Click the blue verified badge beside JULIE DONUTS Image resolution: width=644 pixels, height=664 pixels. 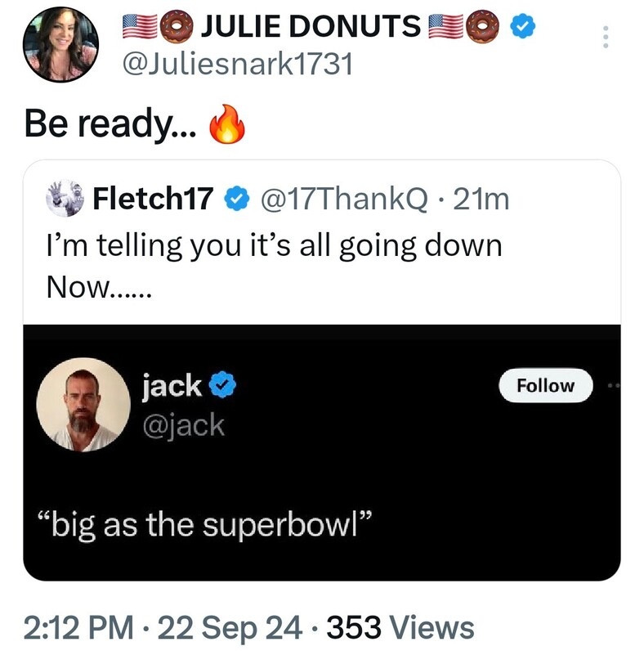[x=524, y=27]
